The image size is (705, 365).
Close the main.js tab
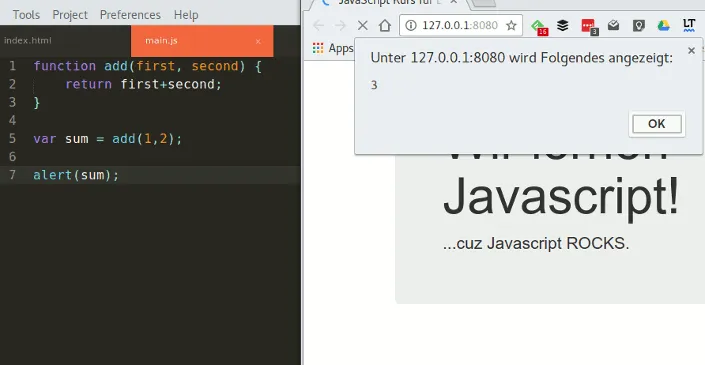[x=258, y=41]
